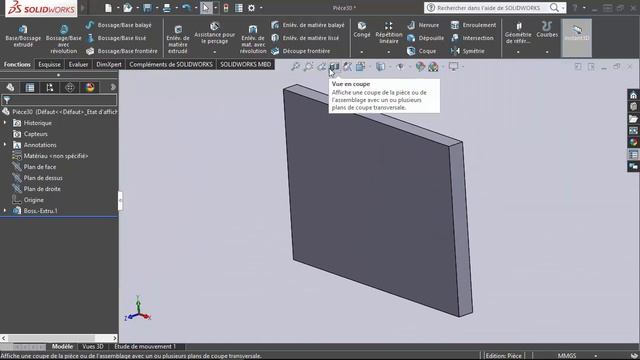This screenshot has height=360, width=640.
Task: Click the Nervure tool
Action: click(x=423, y=25)
